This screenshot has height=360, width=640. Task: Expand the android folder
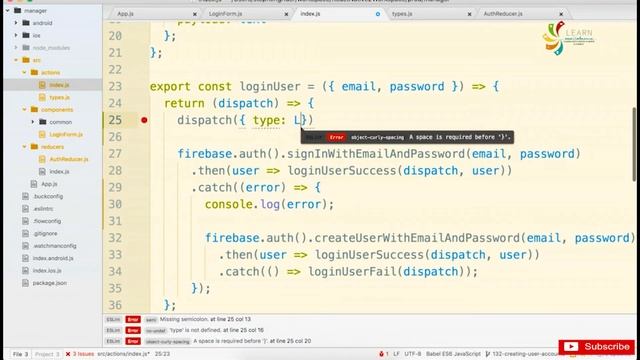(x=16, y=23)
